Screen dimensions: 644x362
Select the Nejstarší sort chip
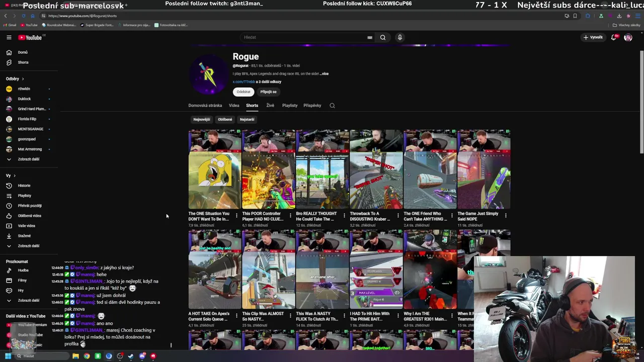coord(247,120)
